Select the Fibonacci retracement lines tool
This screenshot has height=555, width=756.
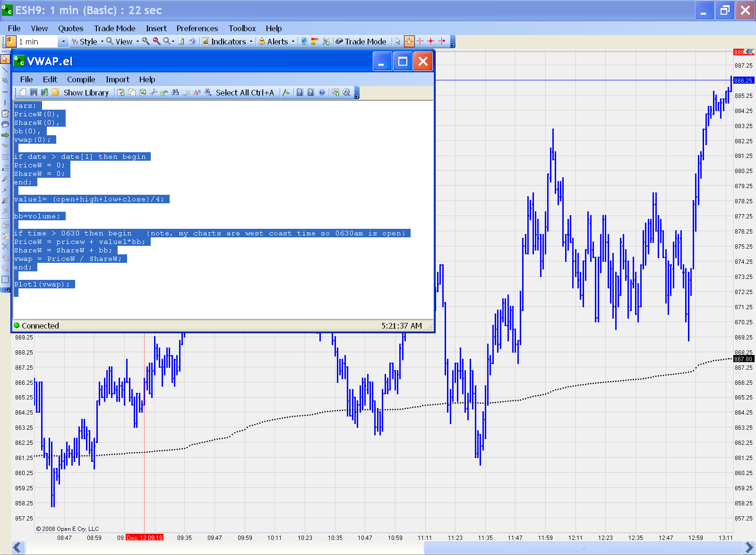[5, 156]
